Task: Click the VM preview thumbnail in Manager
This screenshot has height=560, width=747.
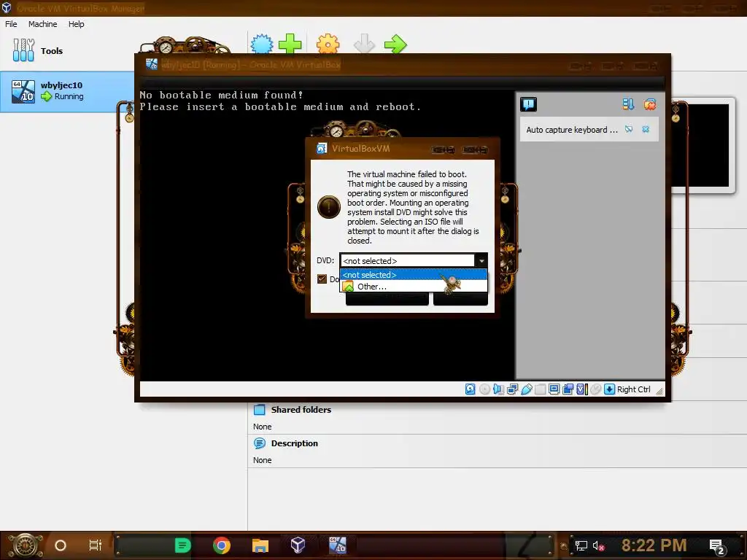Action: coord(700,145)
